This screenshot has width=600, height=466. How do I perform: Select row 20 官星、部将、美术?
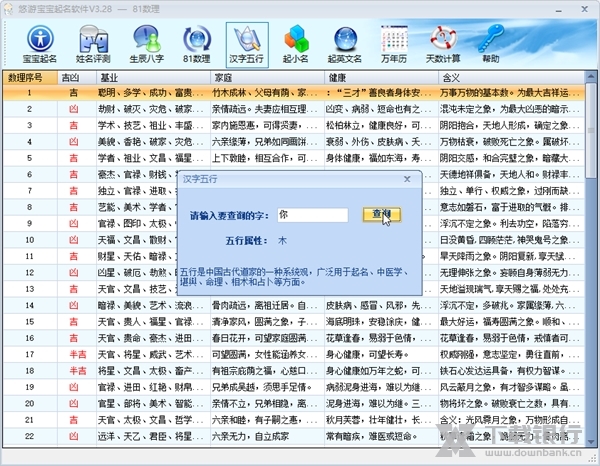coord(294,404)
